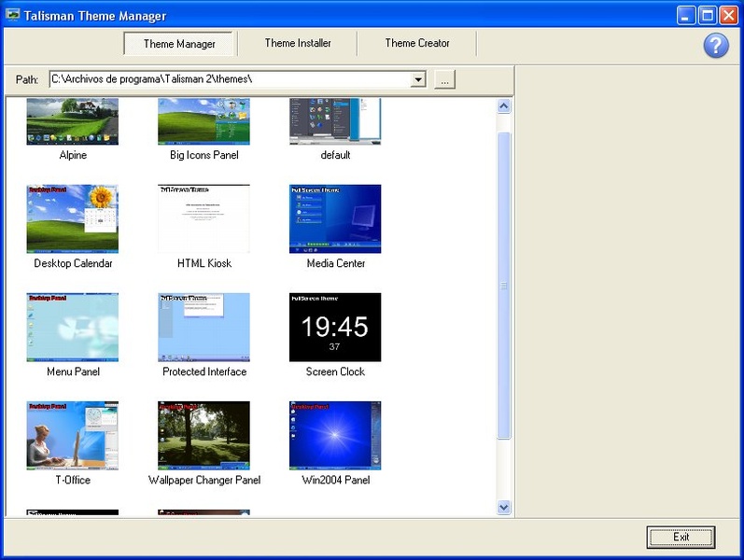Select the Big Icons Panel theme
Viewport: 744px width, 560px height.
(204, 122)
